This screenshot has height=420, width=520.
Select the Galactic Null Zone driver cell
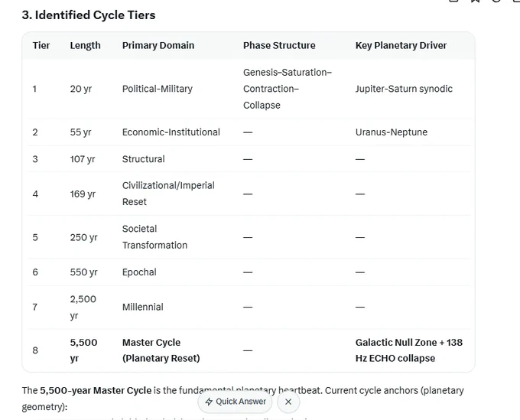pos(409,350)
